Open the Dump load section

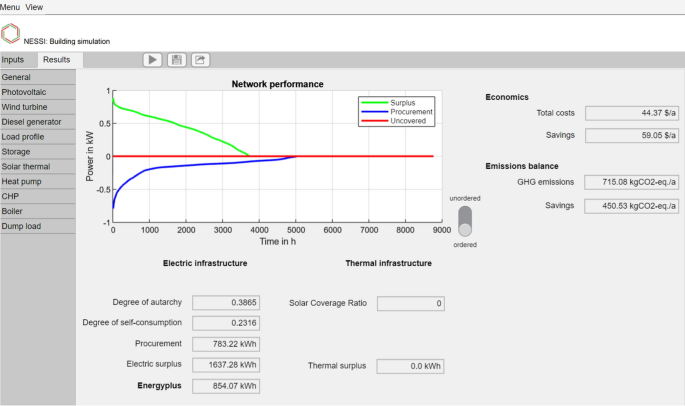(x=38, y=226)
